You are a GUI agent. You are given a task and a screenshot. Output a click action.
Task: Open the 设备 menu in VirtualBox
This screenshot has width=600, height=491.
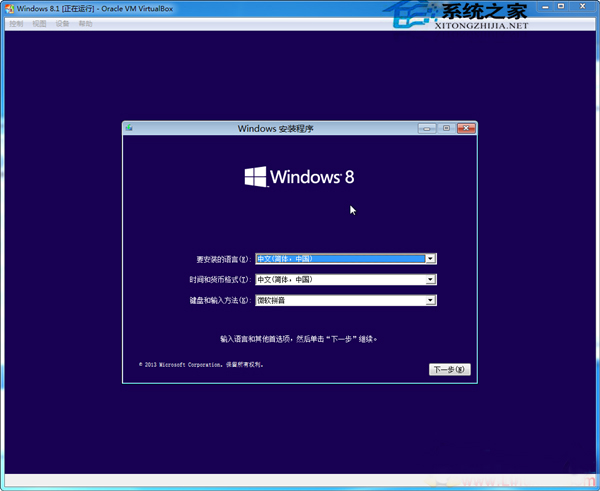coord(62,24)
